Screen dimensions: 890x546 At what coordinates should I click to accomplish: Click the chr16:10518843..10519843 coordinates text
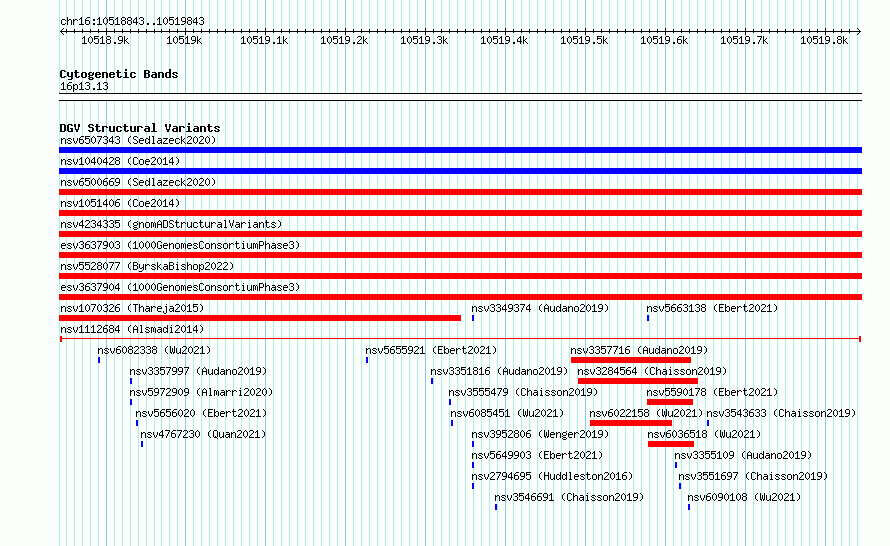pyautogui.click(x=132, y=22)
